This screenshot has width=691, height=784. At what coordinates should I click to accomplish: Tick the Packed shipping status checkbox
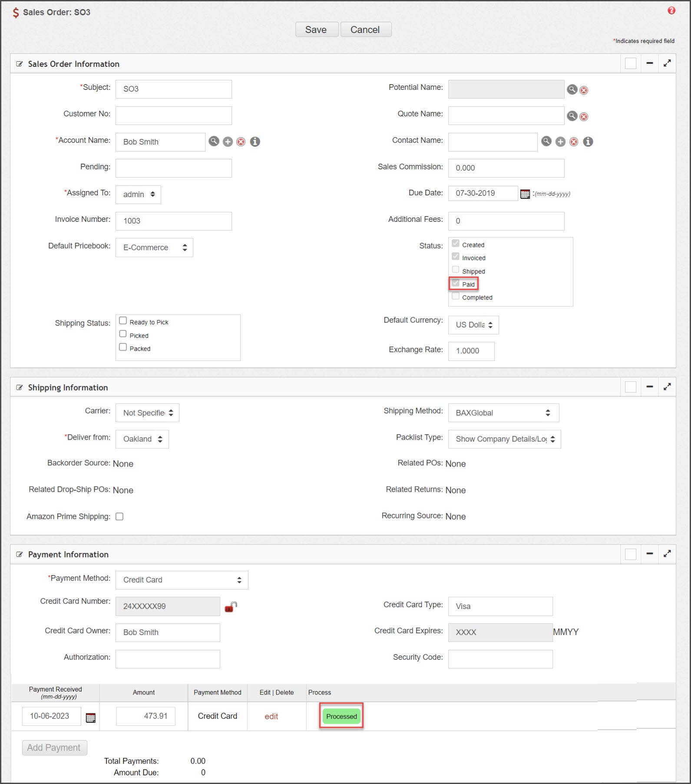[123, 347]
